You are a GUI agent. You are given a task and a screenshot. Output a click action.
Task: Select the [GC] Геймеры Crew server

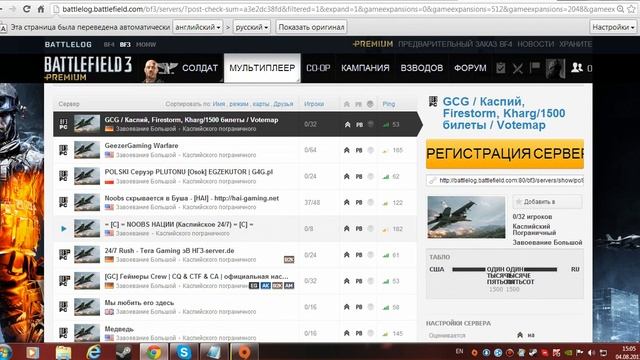coord(235,281)
